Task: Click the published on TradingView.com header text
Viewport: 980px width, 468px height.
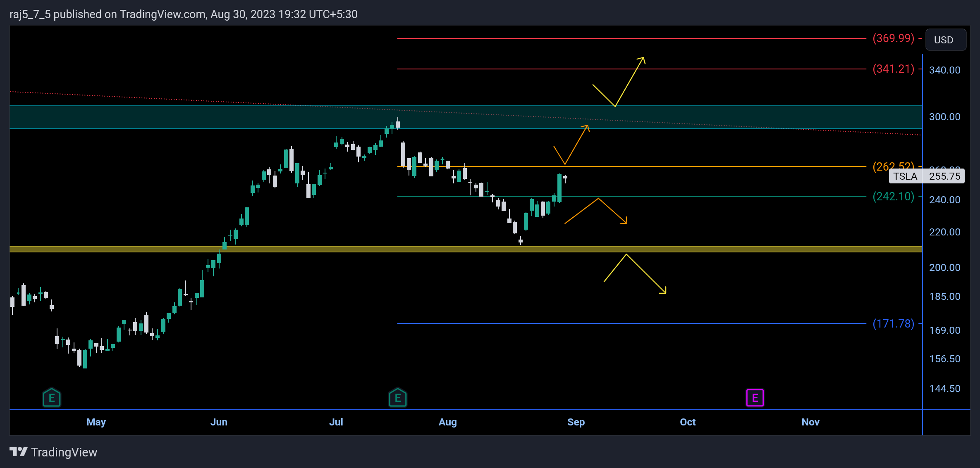Action: pos(183,14)
